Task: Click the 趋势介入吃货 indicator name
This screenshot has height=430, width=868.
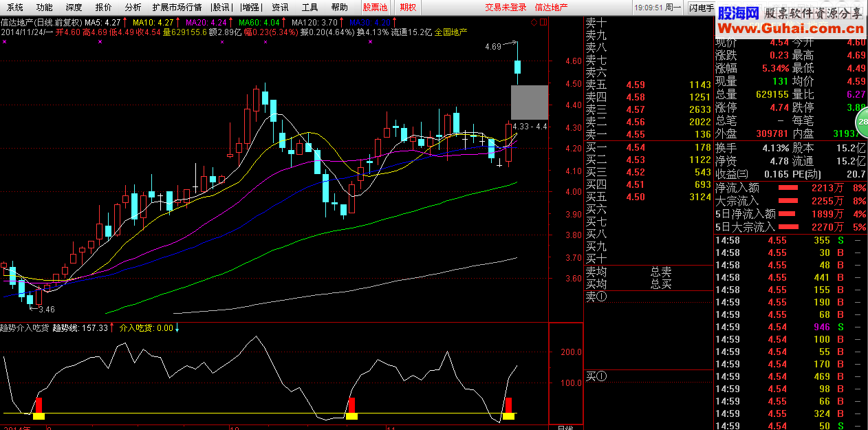Action: tap(24, 328)
